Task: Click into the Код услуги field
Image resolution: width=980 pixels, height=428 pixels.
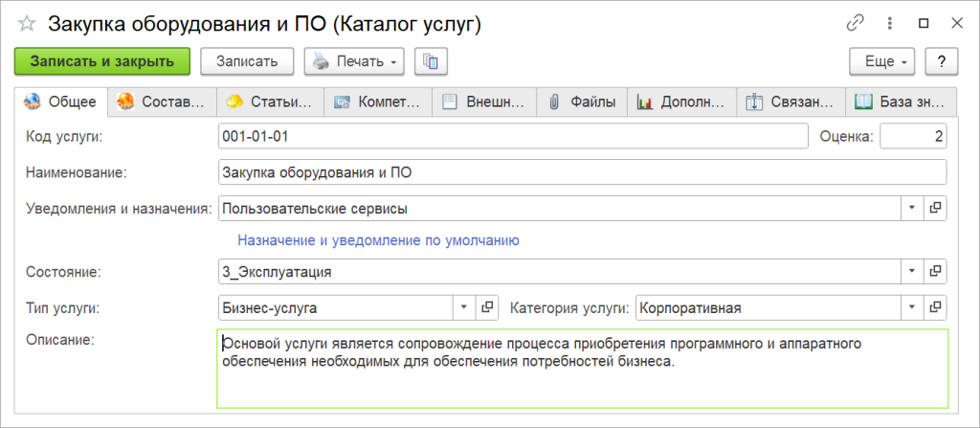Action: pos(513,137)
